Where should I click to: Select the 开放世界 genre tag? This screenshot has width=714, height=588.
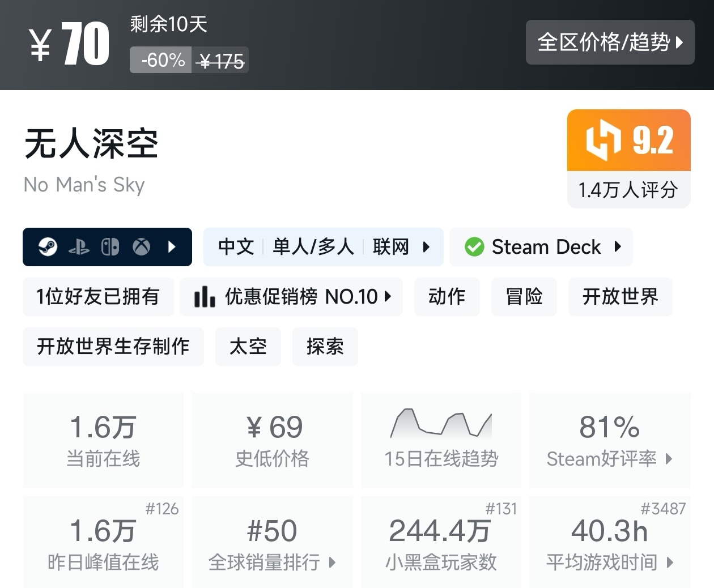point(620,296)
